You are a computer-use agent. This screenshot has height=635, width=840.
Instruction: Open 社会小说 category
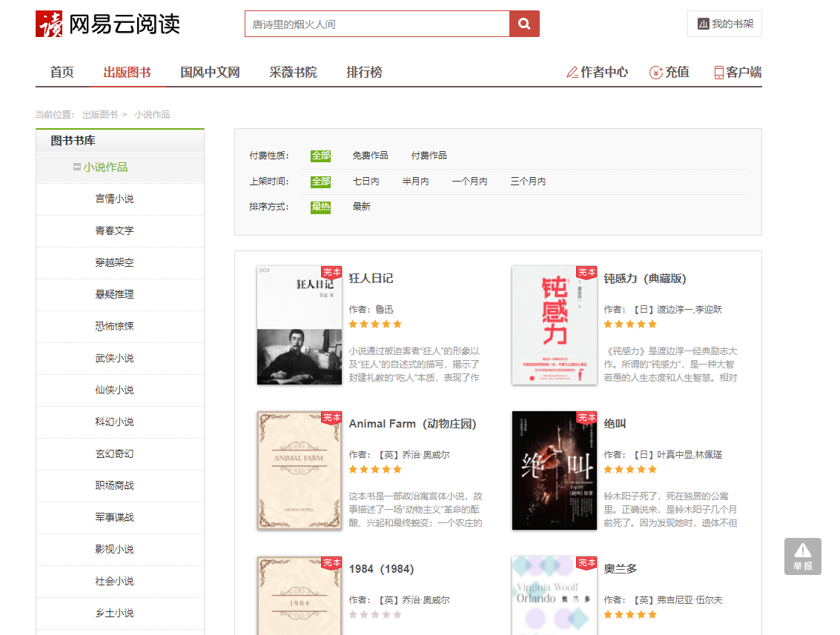pos(115,582)
